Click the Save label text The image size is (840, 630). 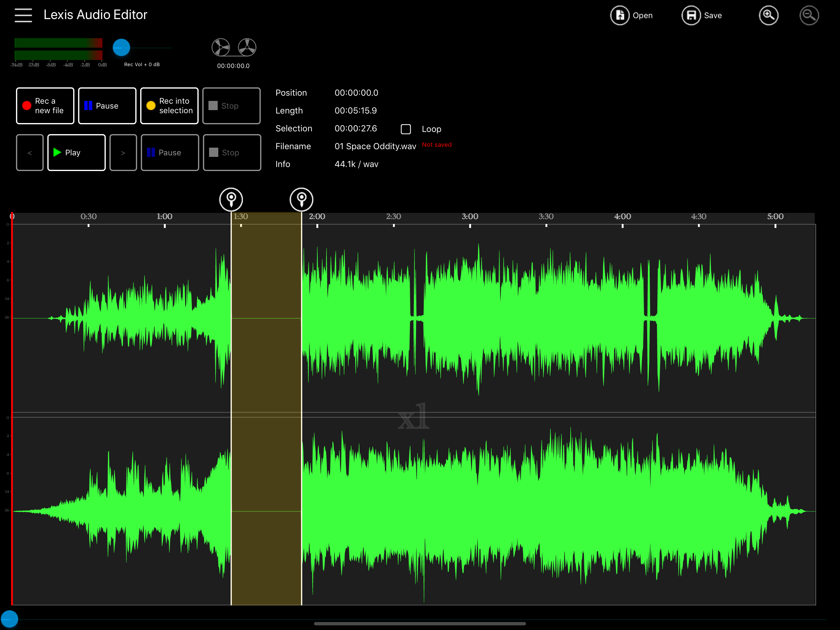(713, 16)
